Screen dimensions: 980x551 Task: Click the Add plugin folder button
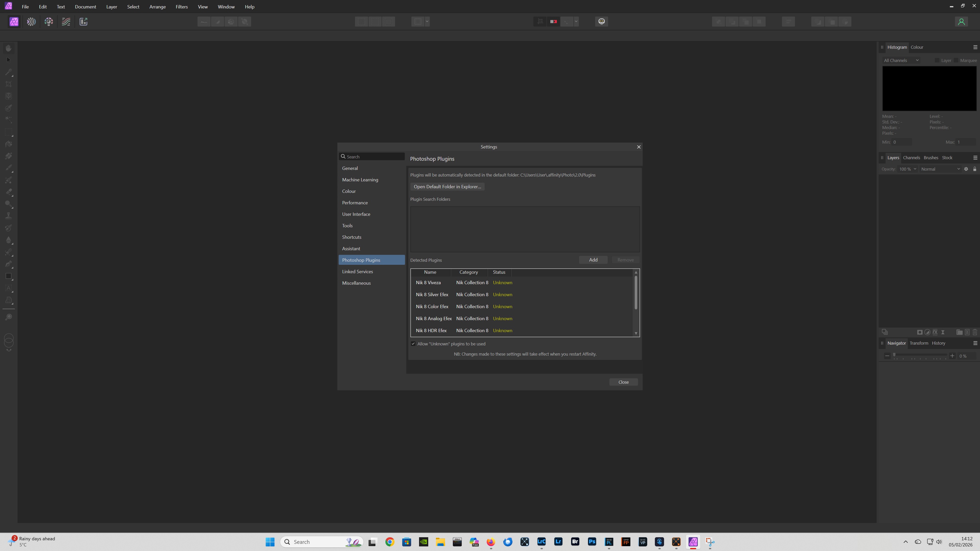point(593,260)
